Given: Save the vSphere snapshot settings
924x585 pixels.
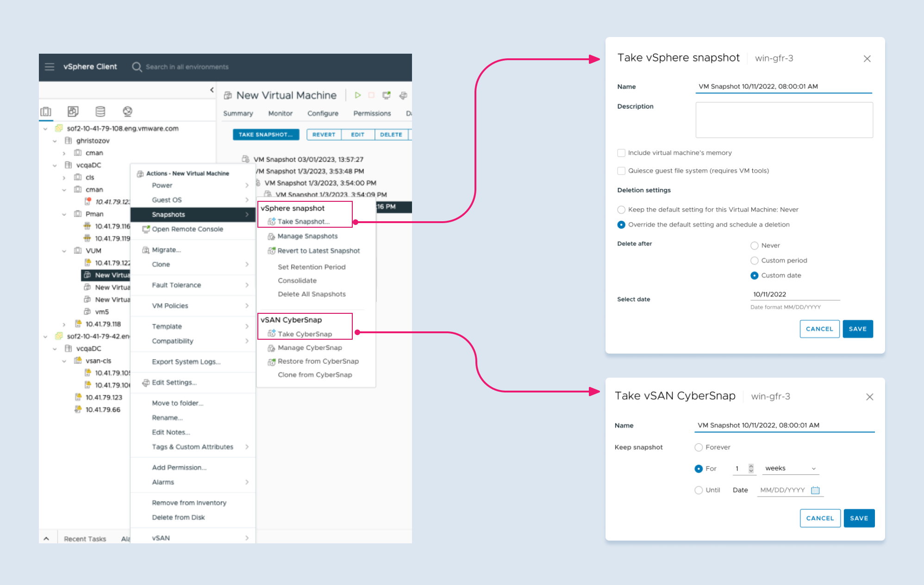Looking at the screenshot, I should [x=858, y=329].
